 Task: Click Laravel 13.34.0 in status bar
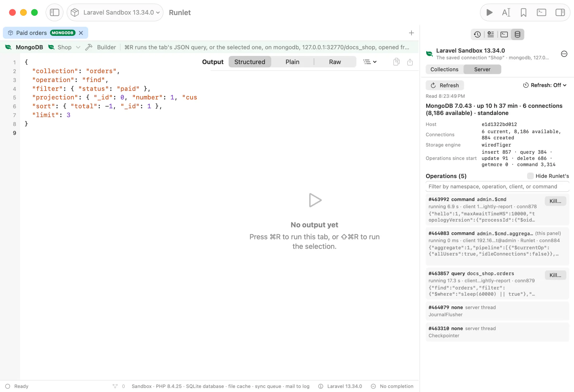click(340, 386)
